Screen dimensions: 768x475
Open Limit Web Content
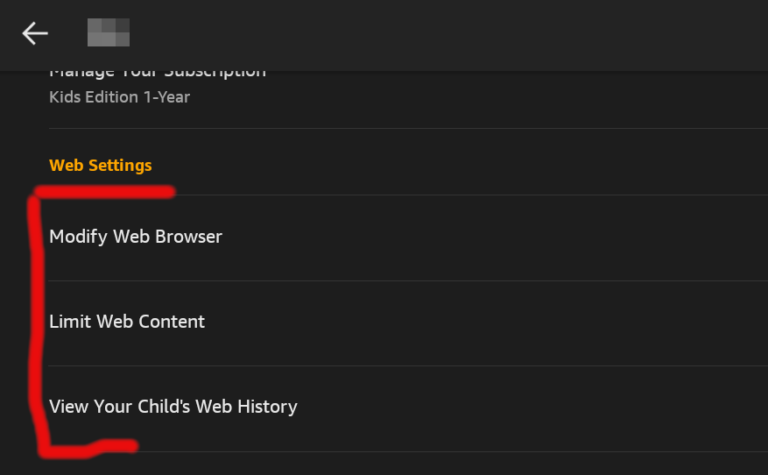[x=127, y=322]
